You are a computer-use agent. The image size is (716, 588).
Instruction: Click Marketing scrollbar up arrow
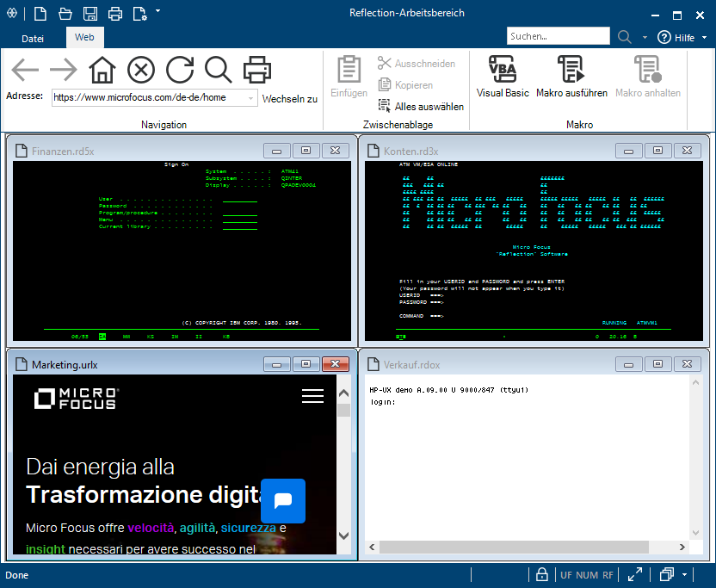click(x=344, y=393)
